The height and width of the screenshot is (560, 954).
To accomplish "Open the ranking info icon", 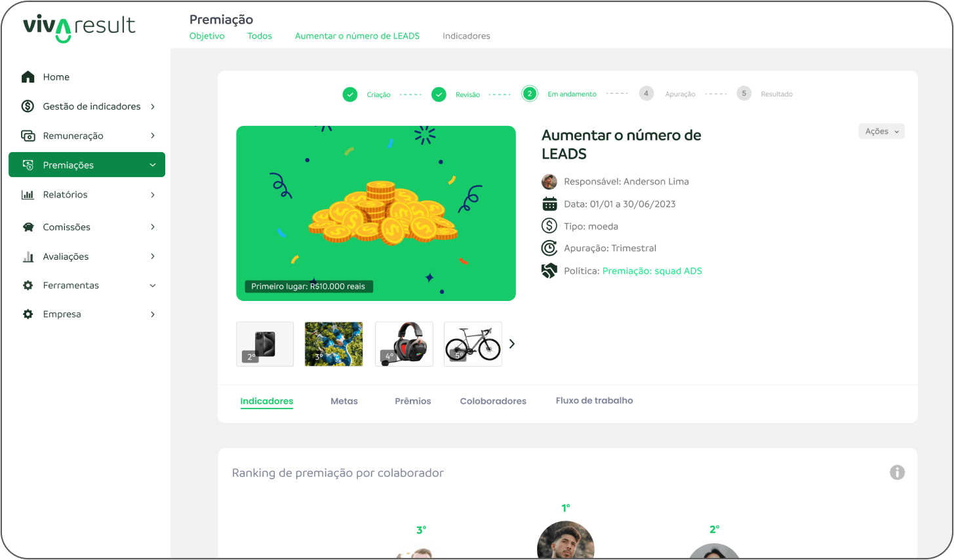I will [x=897, y=472].
